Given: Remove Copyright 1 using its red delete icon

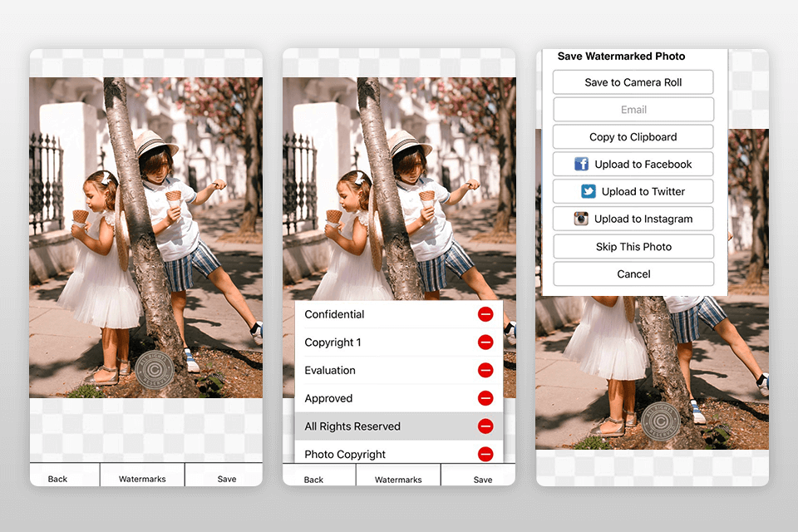Looking at the screenshot, I should coord(485,342).
